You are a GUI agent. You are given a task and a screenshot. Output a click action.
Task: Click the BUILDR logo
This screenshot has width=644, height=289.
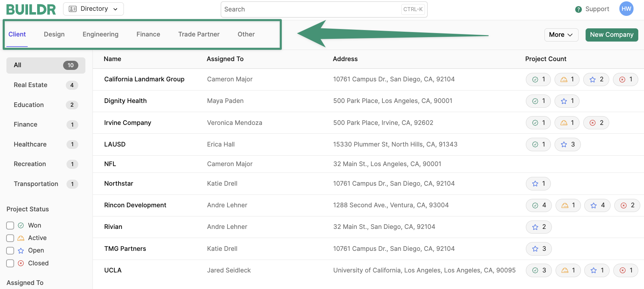(x=31, y=9)
